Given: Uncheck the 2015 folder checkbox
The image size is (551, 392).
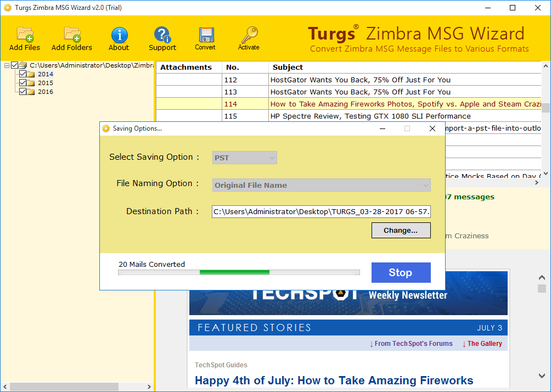Looking at the screenshot, I should pos(23,82).
